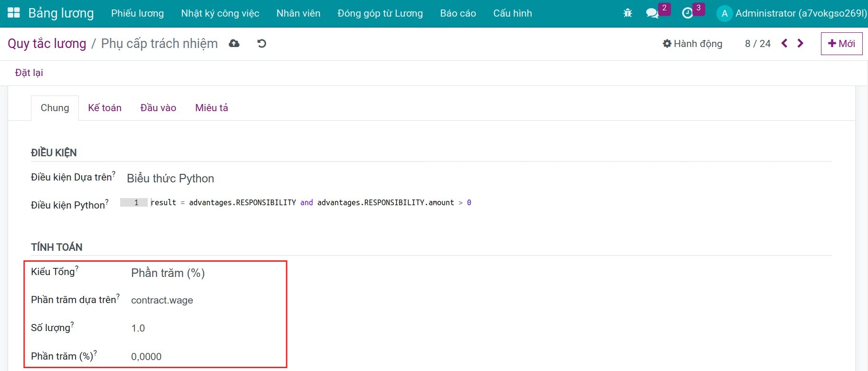
Task: Open the Hành động actions dropdown
Action: coord(692,44)
